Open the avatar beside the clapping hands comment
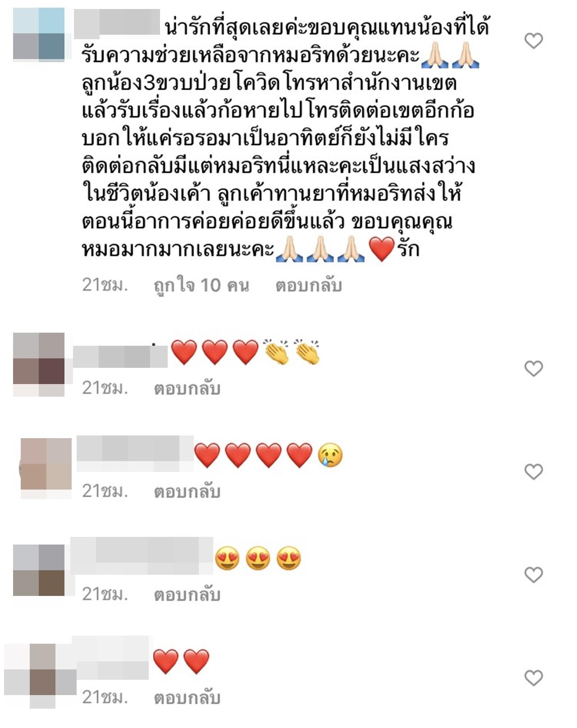 39,365
